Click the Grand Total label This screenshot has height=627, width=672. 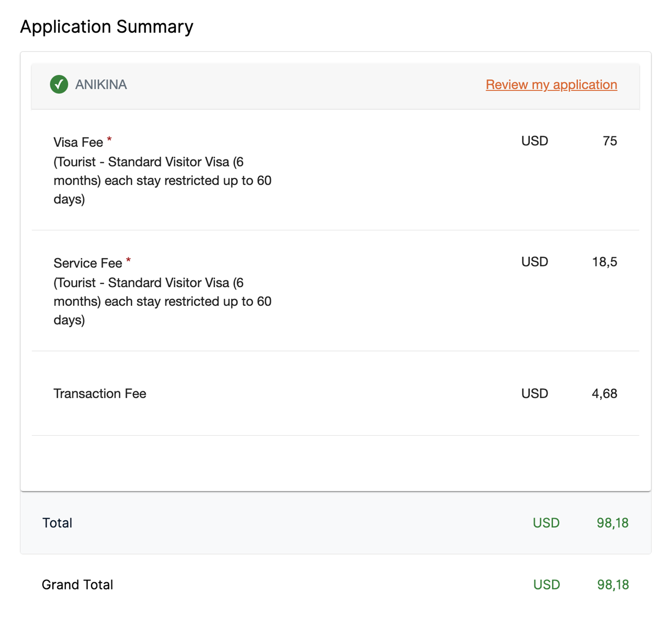(x=78, y=585)
